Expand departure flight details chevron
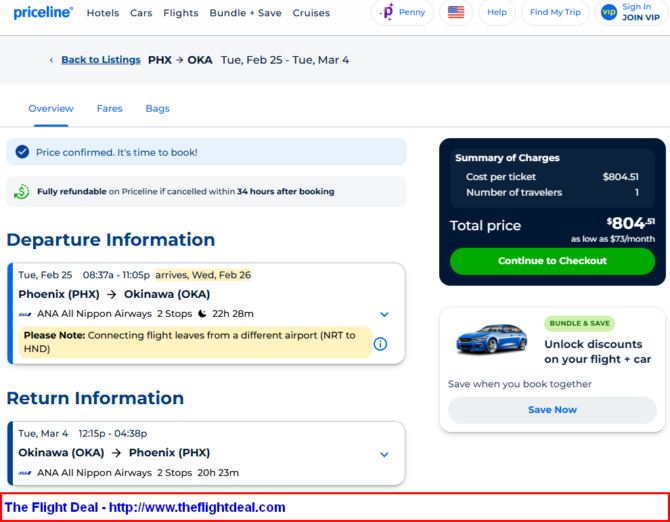This screenshot has height=522, width=670. [384, 314]
